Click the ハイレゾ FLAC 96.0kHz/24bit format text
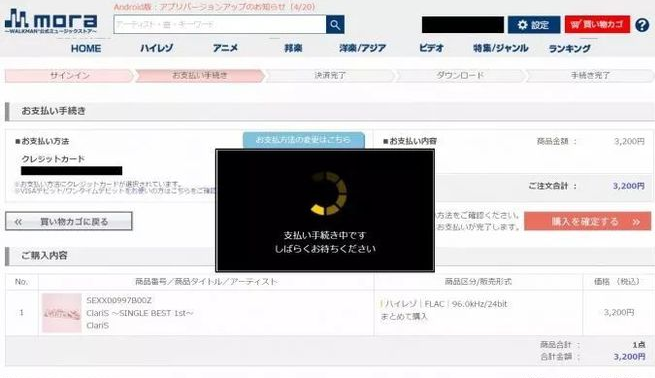Viewport: 655px width, 378px height. coord(444,304)
